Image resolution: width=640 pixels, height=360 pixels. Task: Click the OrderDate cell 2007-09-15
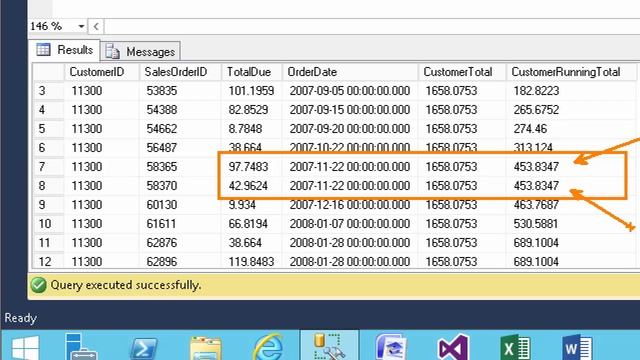point(350,110)
